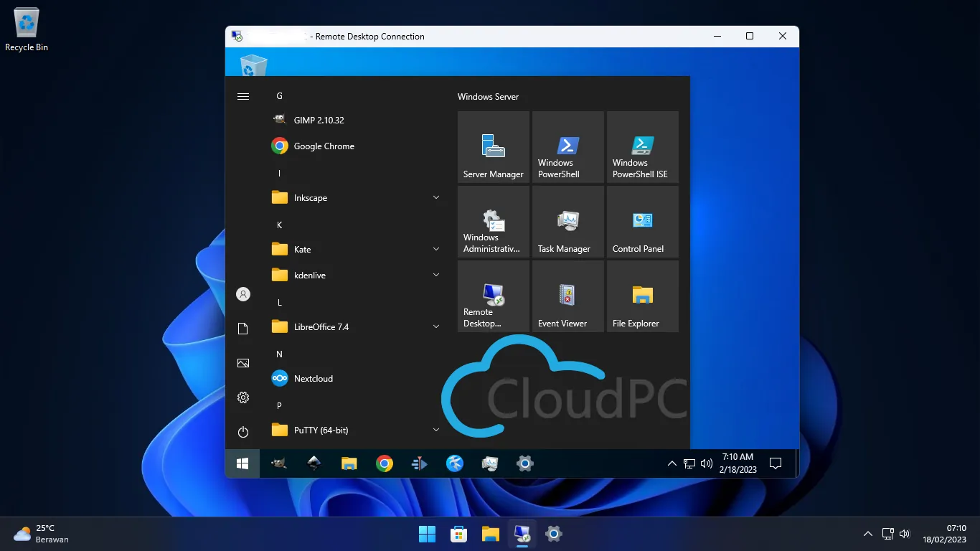Open the Task Manager tile
This screenshot has height=551, width=980.
point(568,222)
